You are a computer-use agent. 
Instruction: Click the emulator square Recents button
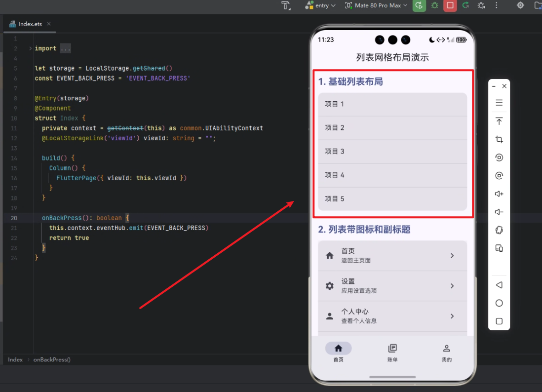[x=499, y=321]
